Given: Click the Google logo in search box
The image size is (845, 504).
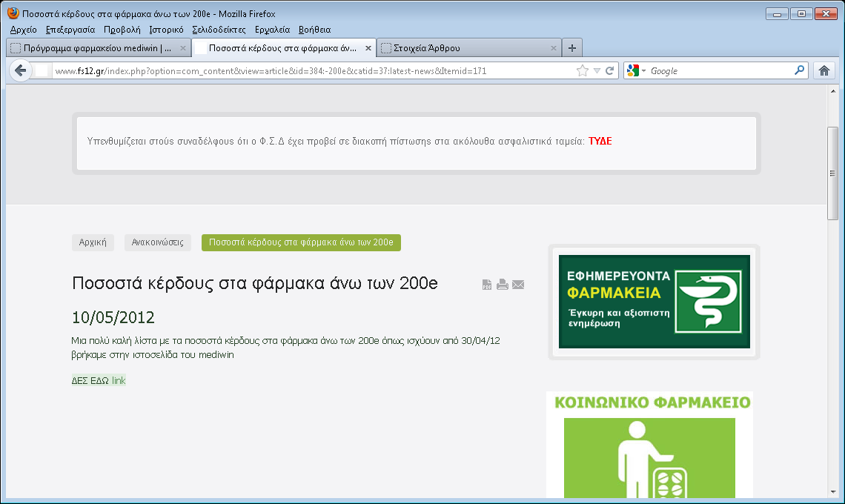Looking at the screenshot, I should point(633,70).
